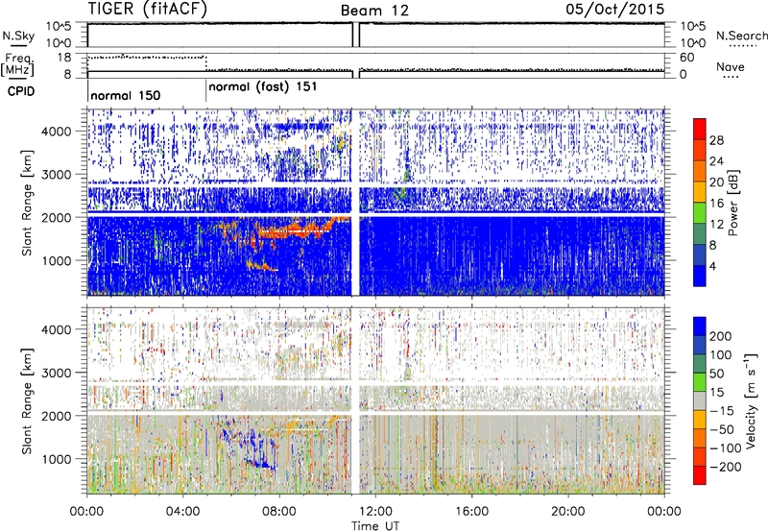Click the "4" label on Power colorbar
The width and height of the screenshot is (768, 532).
point(712,267)
